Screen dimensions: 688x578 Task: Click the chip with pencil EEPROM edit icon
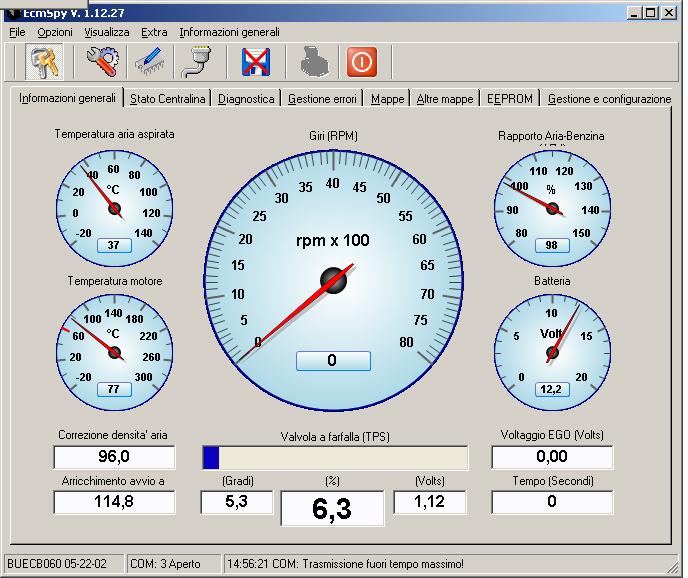150,62
